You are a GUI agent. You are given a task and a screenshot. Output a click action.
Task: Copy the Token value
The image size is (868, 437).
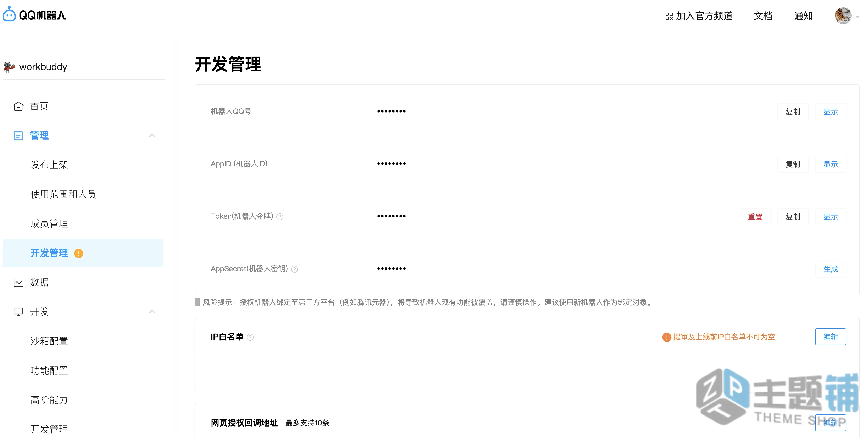coord(793,217)
